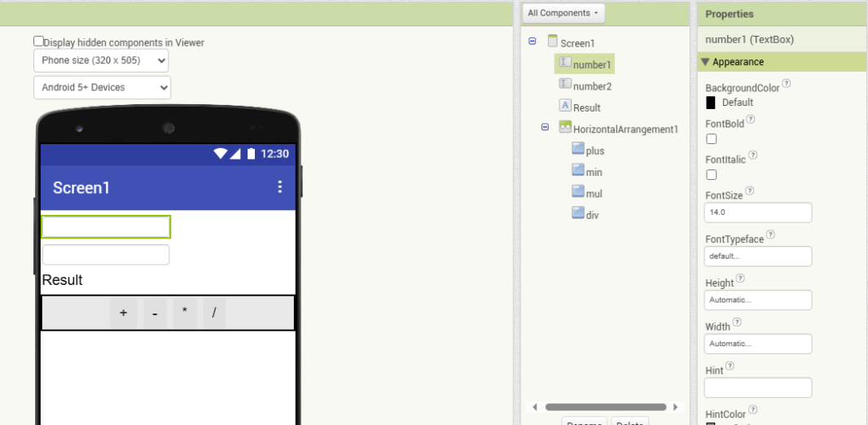This screenshot has height=425, width=868.
Task: Select the plus button icon in tree
Action: point(578,149)
